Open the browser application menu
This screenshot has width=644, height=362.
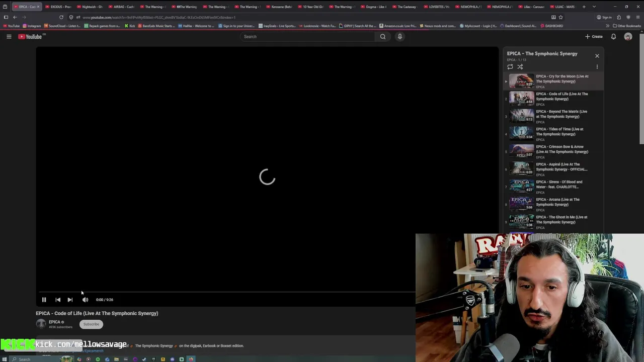click(637, 17)
